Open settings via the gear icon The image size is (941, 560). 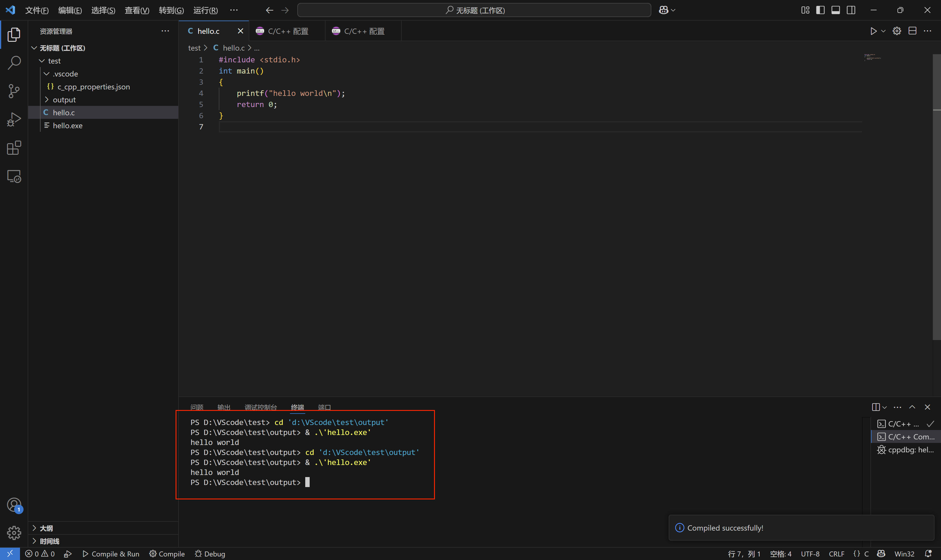[897, 31]
